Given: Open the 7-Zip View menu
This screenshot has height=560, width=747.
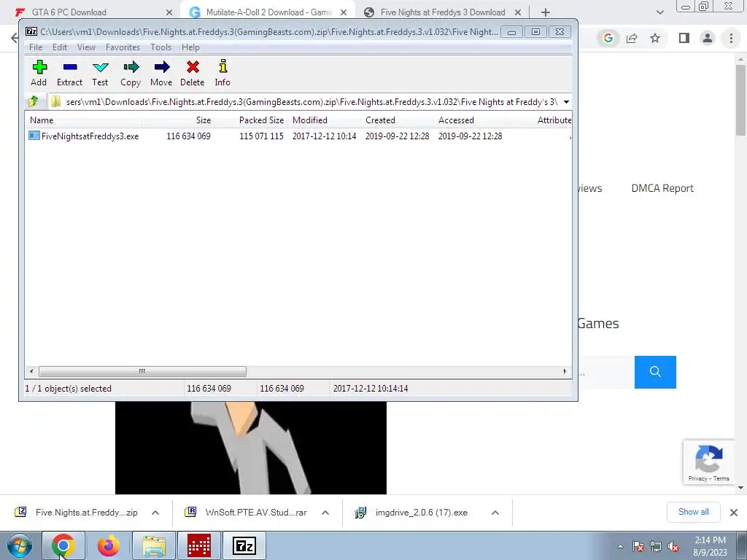Looking at the screenshot, I should click(86, 47).
